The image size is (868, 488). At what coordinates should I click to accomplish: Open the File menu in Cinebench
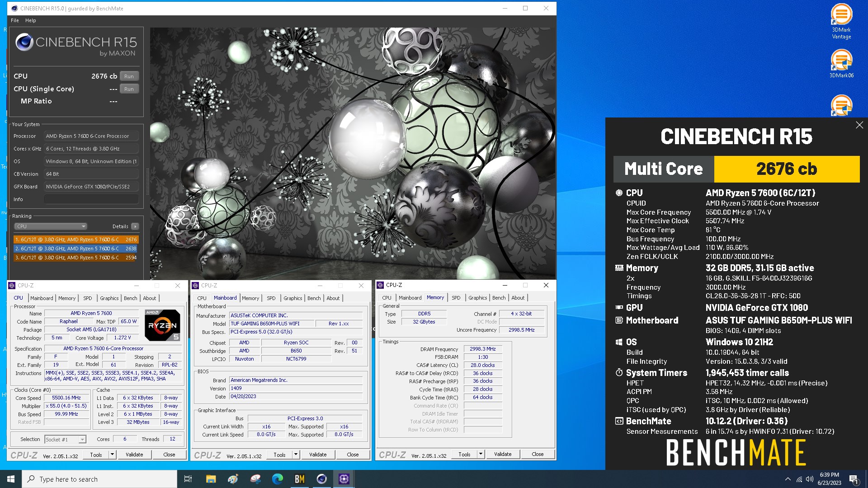pyautogui.click(x=15, y=20)
